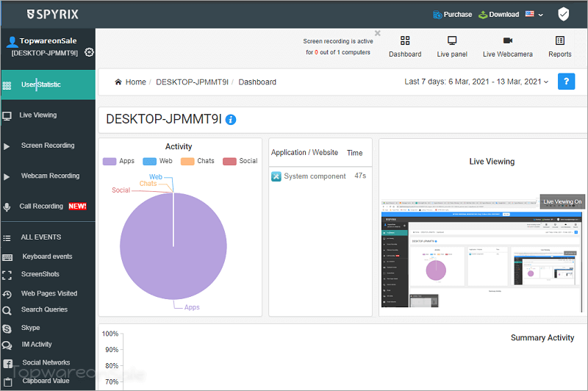This screenshot has width=588, height=391.
Task: Toggle Social legend swatch in Activity chart
Action: (229, 161)
